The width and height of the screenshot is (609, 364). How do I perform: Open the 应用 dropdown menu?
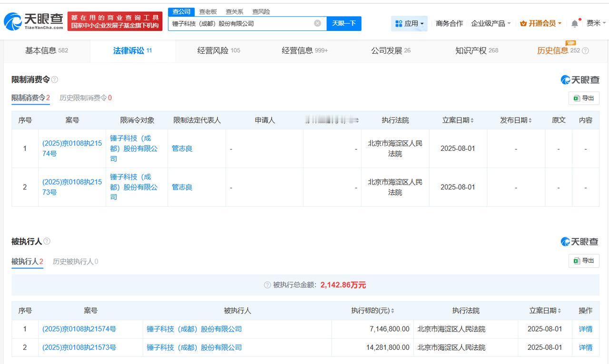point(410,23)
